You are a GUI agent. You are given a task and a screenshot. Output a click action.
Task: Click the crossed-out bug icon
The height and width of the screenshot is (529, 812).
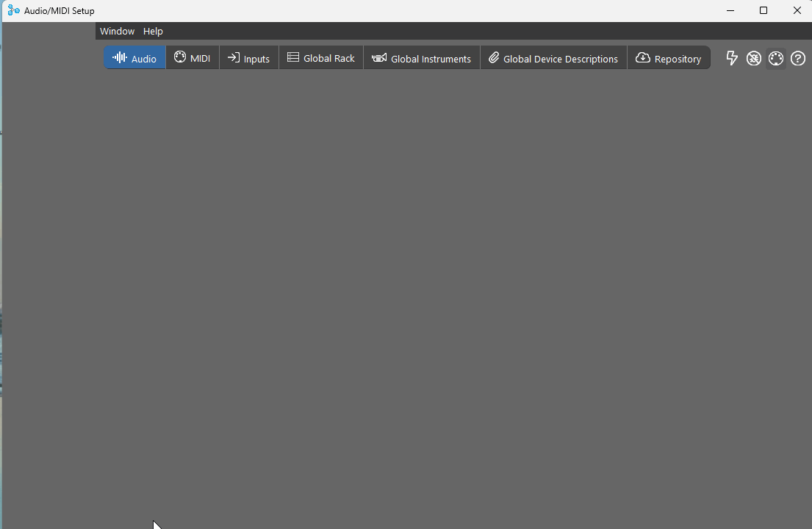[x=753, y=59]
